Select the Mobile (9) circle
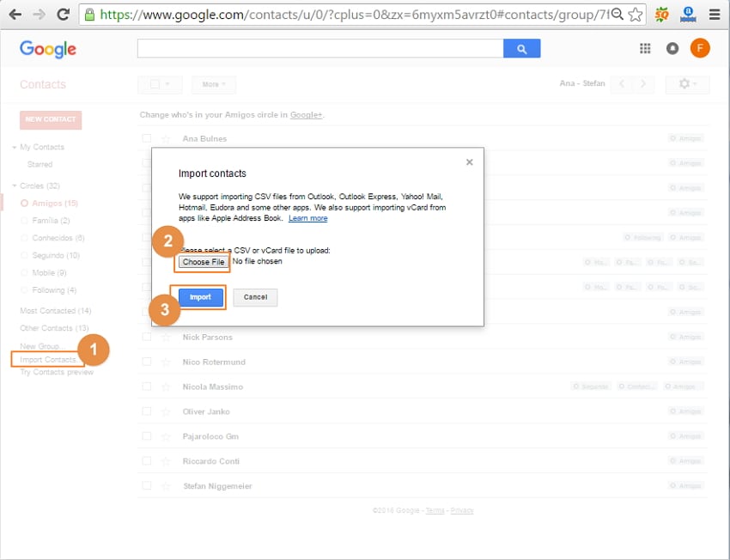Screen dimensions: 730x560 pos(49,273)
